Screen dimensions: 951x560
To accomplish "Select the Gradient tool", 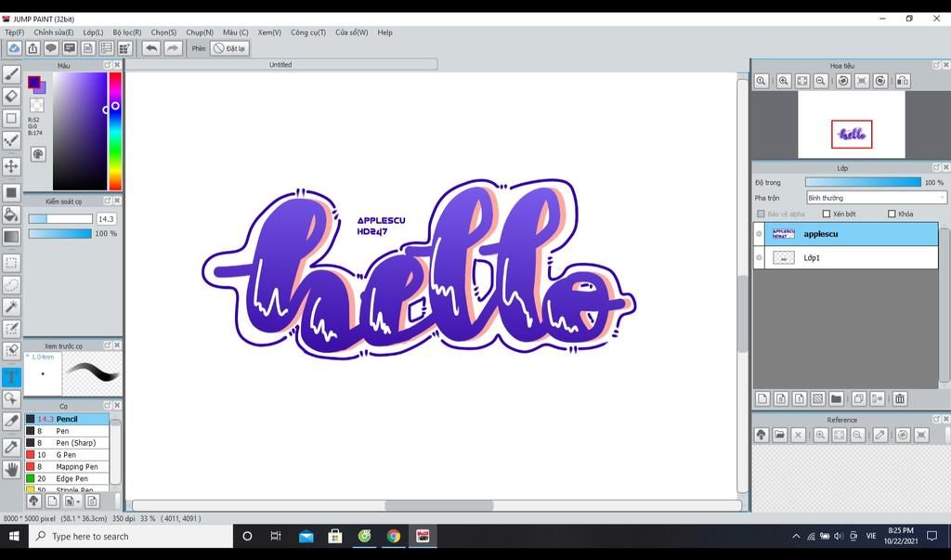I will 11,237.
